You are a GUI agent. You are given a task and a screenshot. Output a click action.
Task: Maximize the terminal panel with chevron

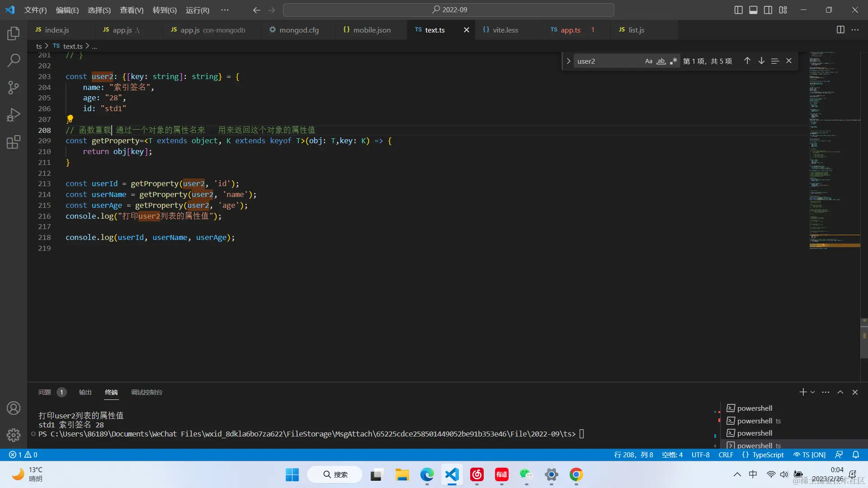[840, 392]
